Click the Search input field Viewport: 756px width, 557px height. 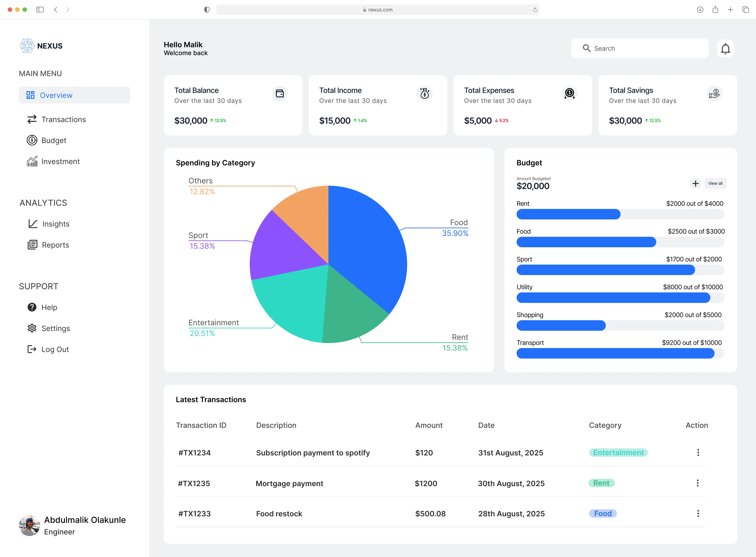(639, 48)
